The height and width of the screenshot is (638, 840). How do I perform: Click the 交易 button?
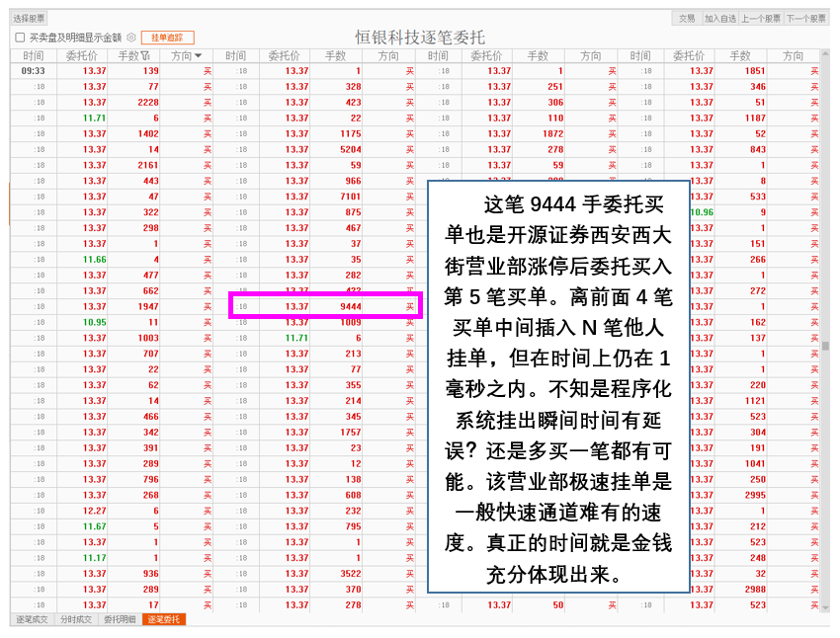(687, 18)
